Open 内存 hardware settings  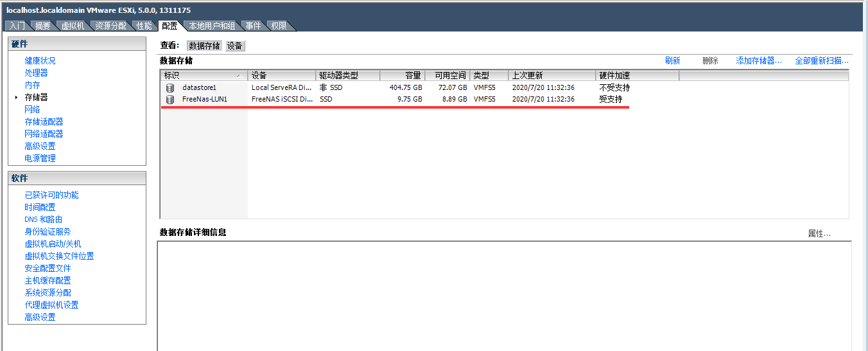tap(32, 85)
